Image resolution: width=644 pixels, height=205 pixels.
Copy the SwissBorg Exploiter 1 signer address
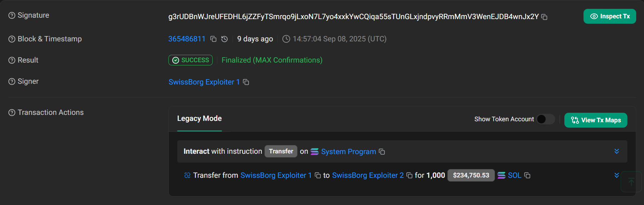point(246,82)
